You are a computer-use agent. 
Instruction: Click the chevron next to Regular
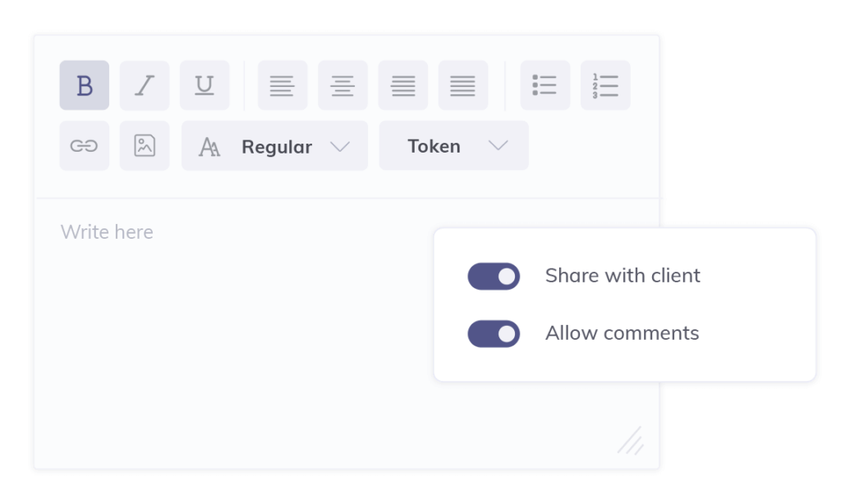pyautogui.click(x=340, y=146)
